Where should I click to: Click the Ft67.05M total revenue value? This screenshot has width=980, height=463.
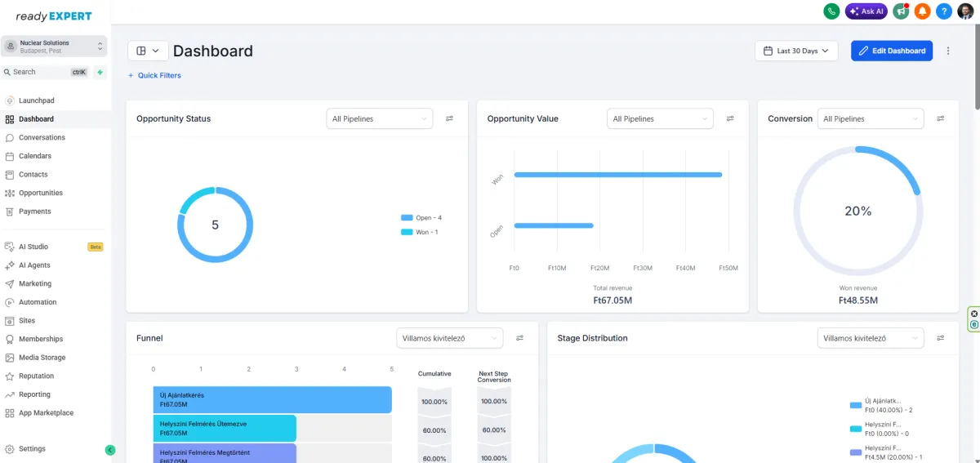pos(612,301)
